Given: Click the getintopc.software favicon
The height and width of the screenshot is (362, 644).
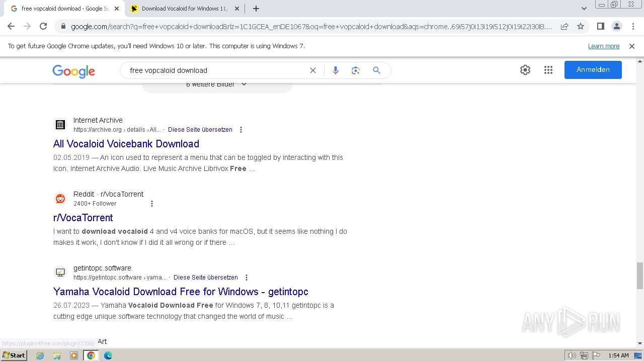Looking at the screenshot, I should pos(60,273).
